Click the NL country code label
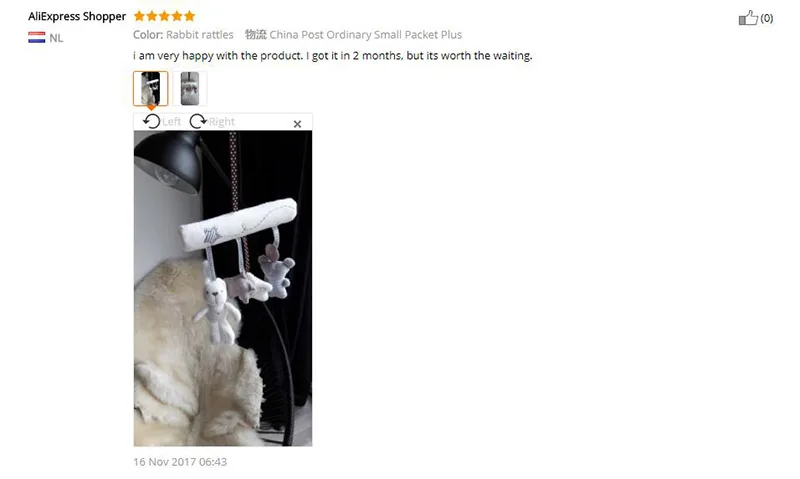800x479 pixels. pyautogui.click(x=56, y=38)
